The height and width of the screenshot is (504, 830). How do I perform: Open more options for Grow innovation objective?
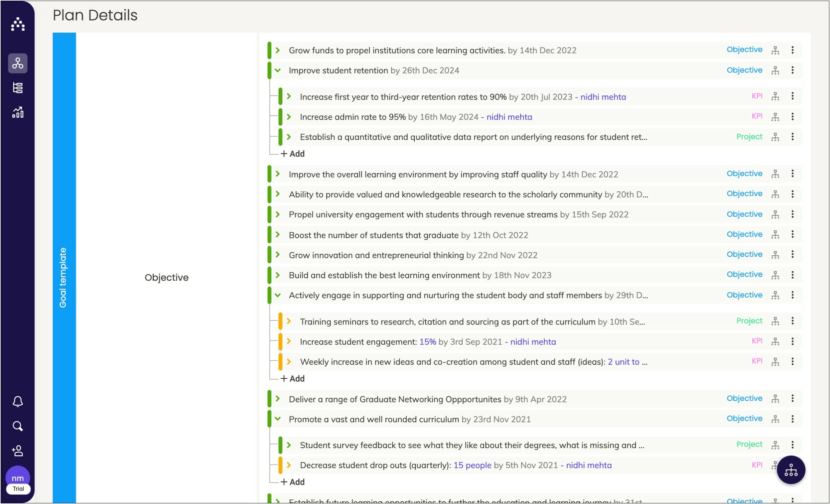click(x=792, y=254)
